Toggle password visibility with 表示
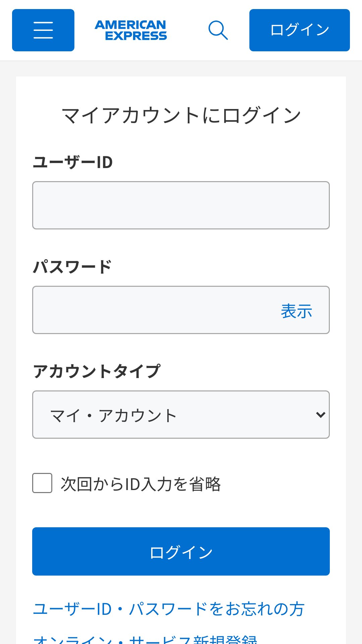Viewport: 362px width, 644px height. click(x=296, y=311)
